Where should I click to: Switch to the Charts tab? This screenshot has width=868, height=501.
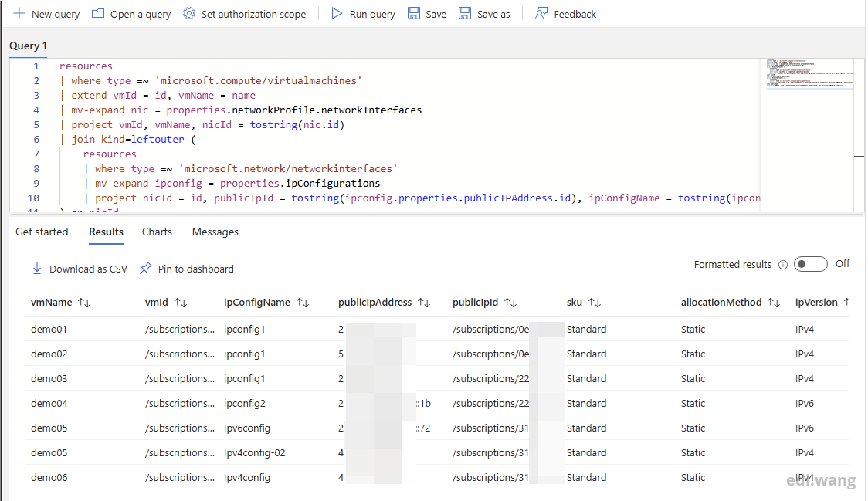click(157, 232)
